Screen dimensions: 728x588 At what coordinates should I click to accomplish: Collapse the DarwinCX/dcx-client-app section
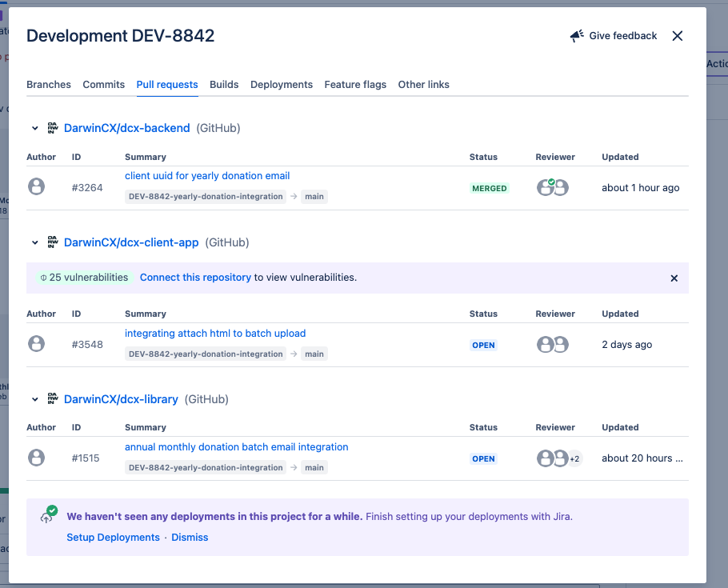(35, 242)
